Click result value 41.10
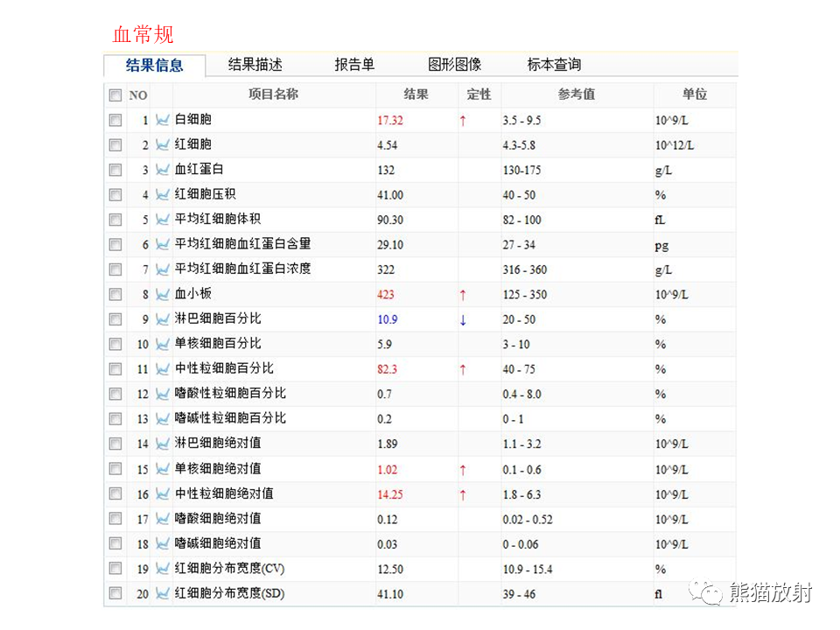 tap(390, 594)
